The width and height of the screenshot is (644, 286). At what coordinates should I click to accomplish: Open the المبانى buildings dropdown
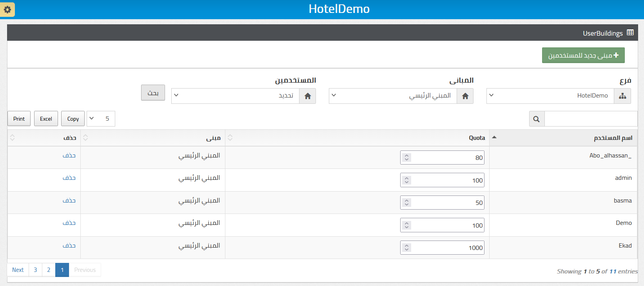coord(393,96)
